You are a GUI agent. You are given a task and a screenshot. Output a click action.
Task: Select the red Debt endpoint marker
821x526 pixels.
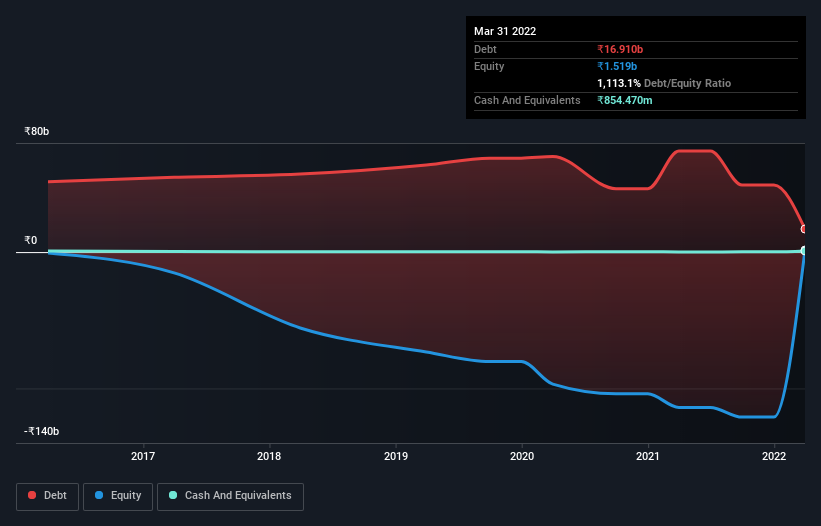[x=804, y=229]
